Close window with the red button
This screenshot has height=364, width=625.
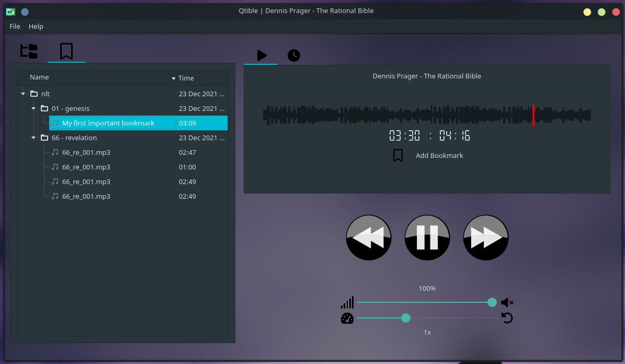(616, 12)
